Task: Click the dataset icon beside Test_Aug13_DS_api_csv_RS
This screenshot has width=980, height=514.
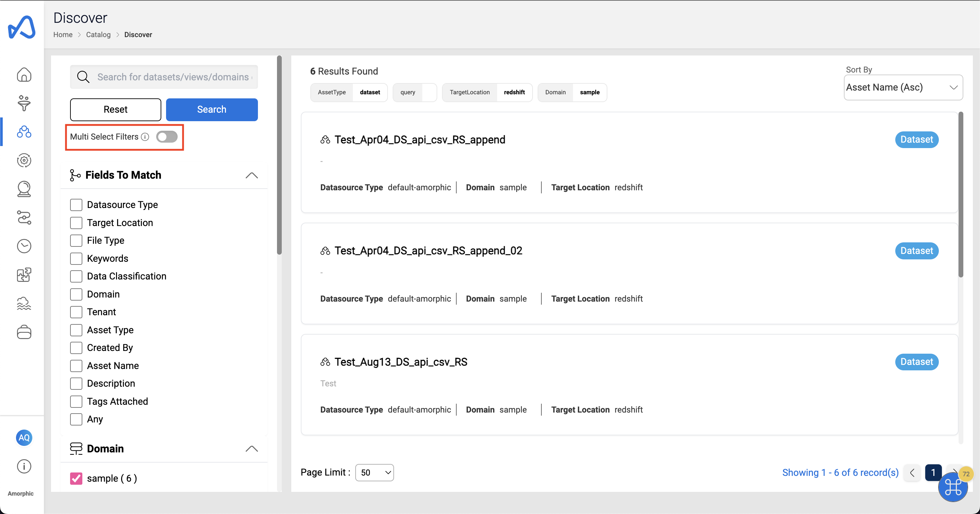Action: (325, 362)
